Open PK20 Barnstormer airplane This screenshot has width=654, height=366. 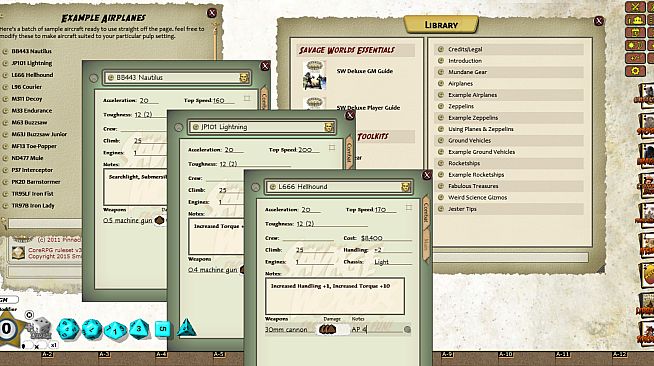(36, 182)
